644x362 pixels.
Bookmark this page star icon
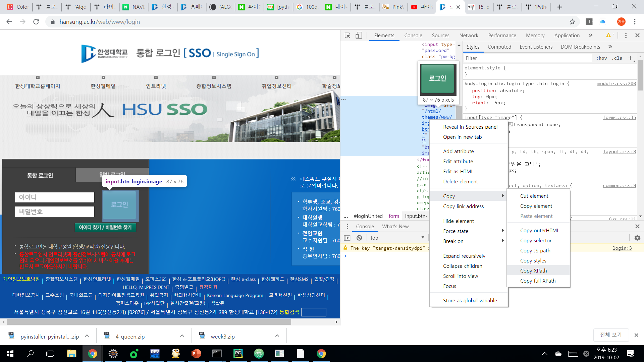tap(572, 22)
